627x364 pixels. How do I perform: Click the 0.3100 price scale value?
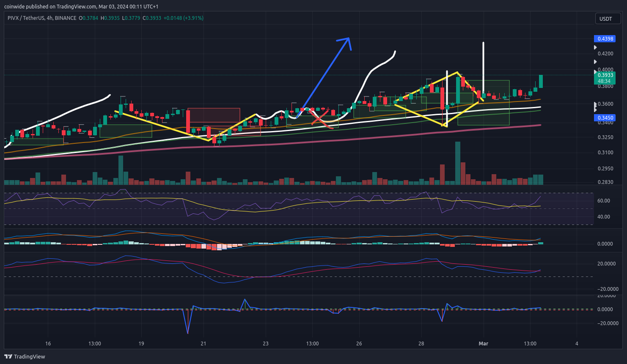[605, 153]
